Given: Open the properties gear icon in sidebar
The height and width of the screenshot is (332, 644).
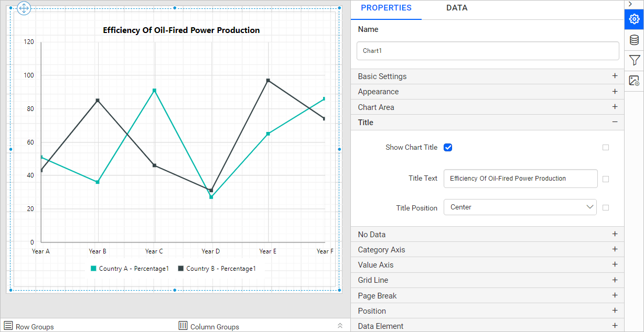Looking at the screenshot, I should (634, 19).
